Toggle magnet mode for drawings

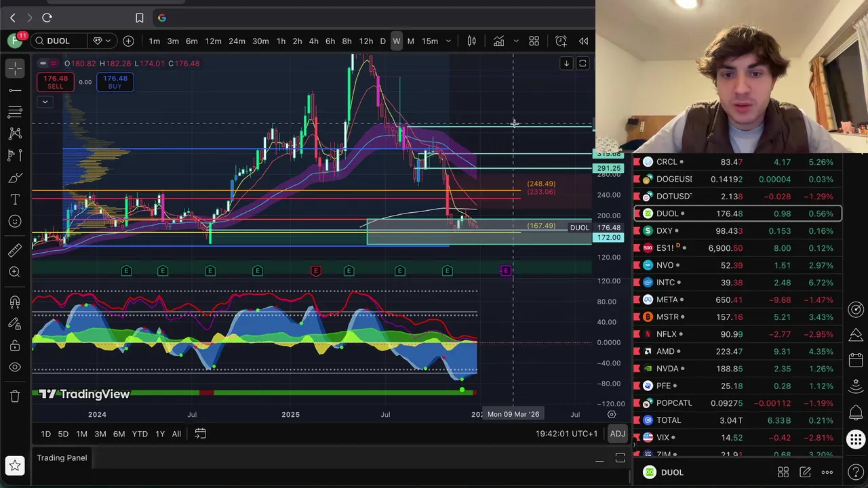click(15, 302)
